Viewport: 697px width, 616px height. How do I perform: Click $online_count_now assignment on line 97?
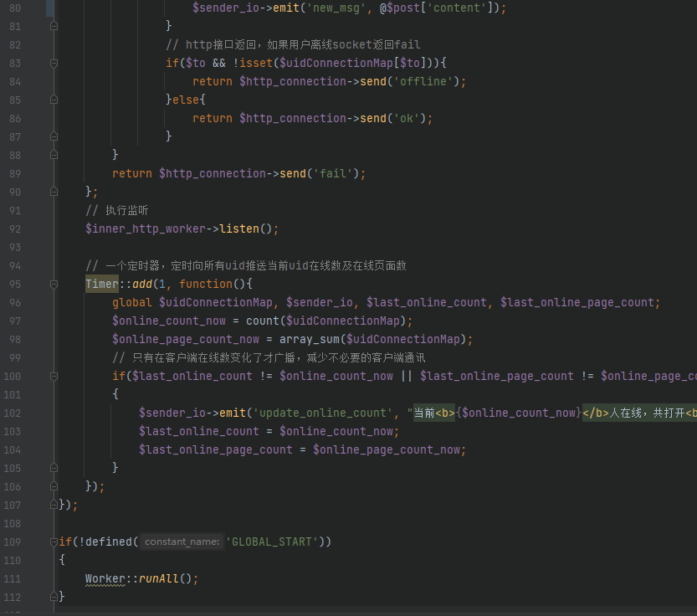(x=169, y=321)
